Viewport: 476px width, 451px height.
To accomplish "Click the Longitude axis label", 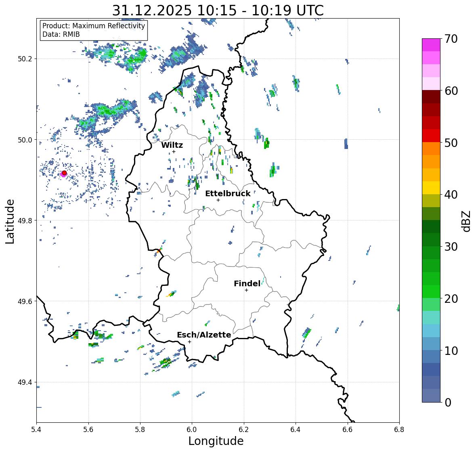I will pyautogui.click(x=216, y=441).
